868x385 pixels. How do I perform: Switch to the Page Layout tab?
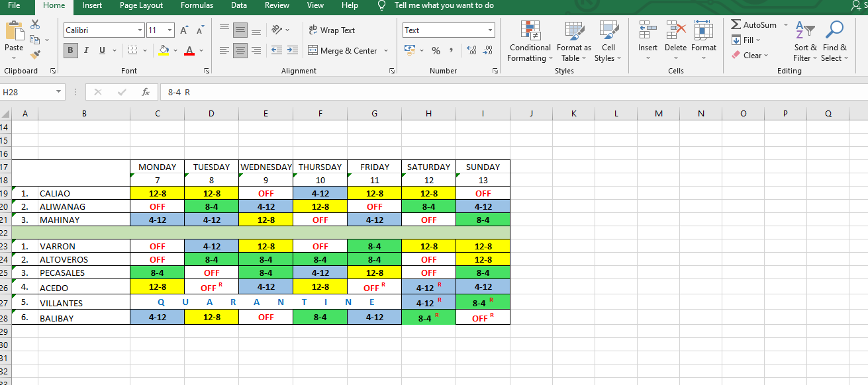(141, 5)
